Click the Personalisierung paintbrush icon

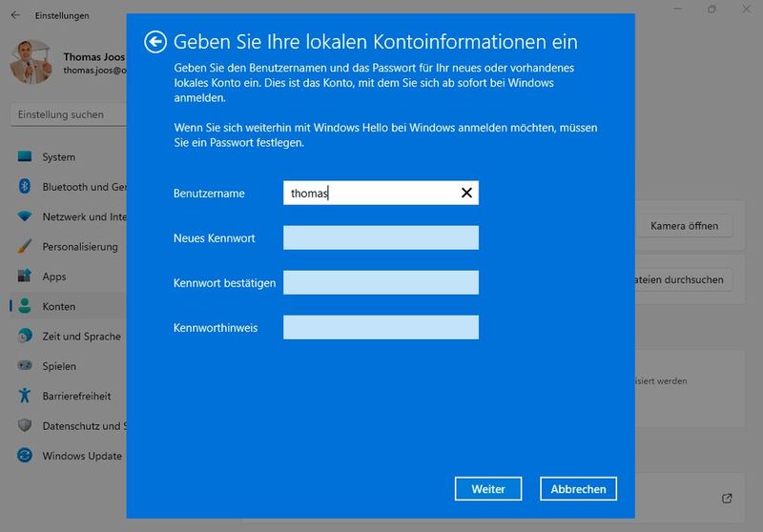click(x=25, y=246)
